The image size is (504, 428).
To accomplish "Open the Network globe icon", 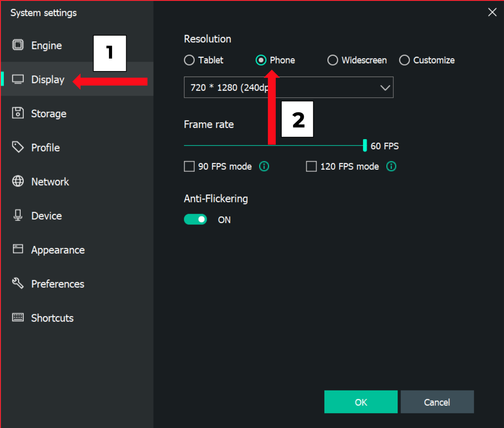I will (x=18, y=181).
